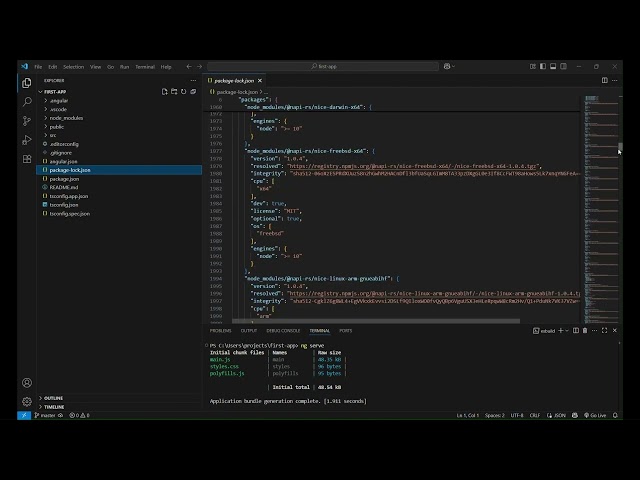The height and width of the screenshot is (480, 640).
Task: Switch to the DEBUG CONSOLE tab
Action: (x=283, y=331)
